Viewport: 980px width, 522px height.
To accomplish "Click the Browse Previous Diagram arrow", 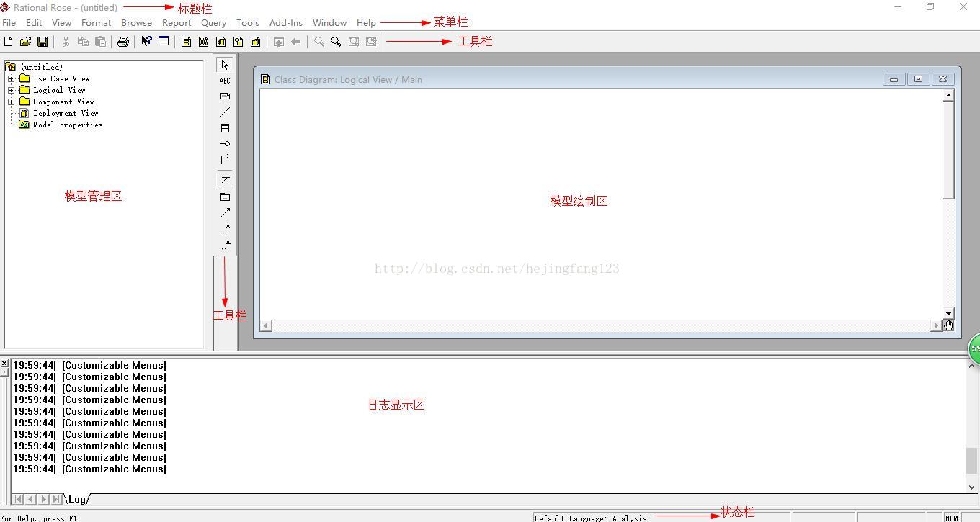I will (x=295, y=42).
